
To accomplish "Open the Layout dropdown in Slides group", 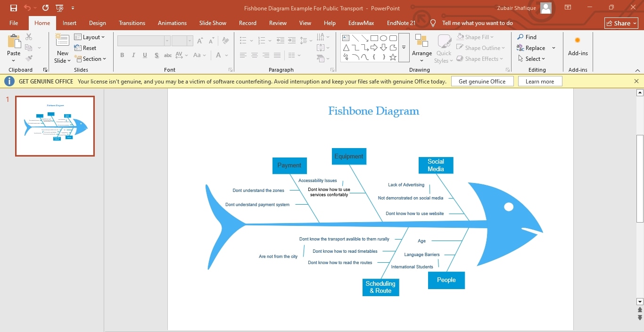I will pyautogui.click(x=90, y=37).
